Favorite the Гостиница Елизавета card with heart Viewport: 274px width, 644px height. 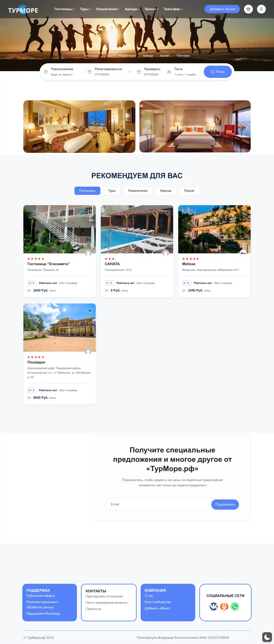(90, 212)
